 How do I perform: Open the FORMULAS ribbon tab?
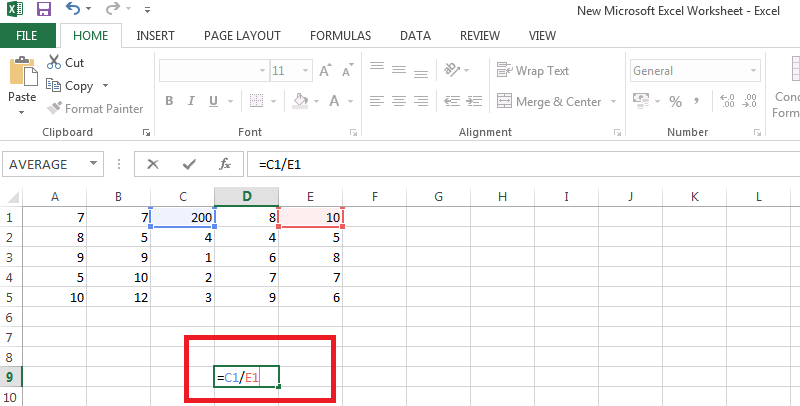[340, 35]
